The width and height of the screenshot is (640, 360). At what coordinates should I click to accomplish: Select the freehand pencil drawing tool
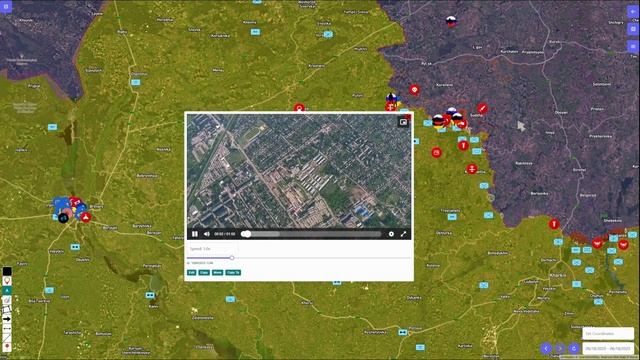point(7,300)
